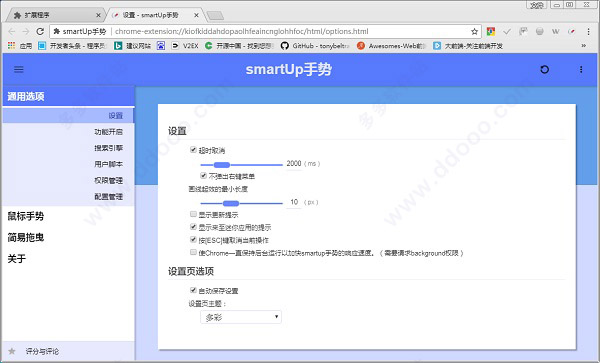Click the colorful extension icon beside the bookmark star
Image resolution: width=600 pixels, height=363 pixels.
click(491, 31)
